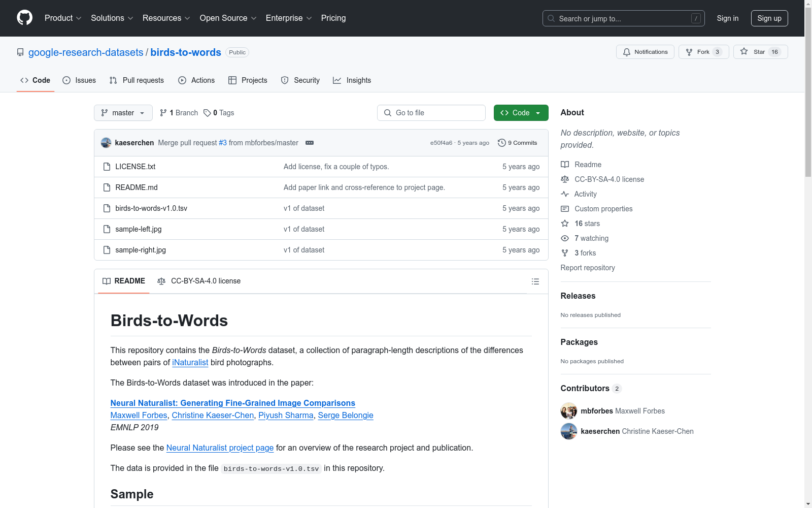This screenshot has height=508, width=812.
Task: Open the birds-to-words-v1.0.tsv file
Action: point(151,208)
